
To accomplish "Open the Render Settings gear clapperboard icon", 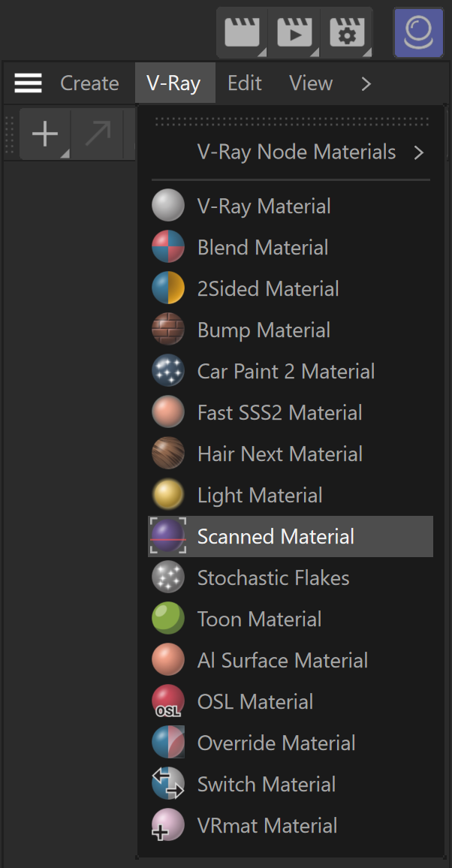I will [346, 32].
